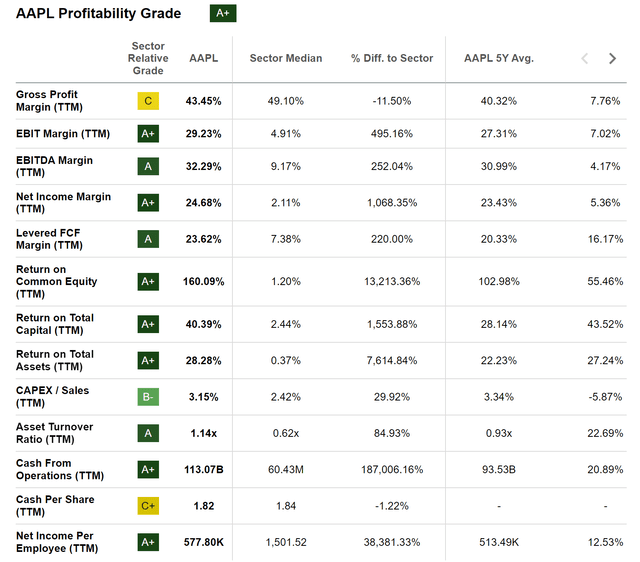Click the % Diff. to Sector column header
640x562 pixels.
click(392, 58)
